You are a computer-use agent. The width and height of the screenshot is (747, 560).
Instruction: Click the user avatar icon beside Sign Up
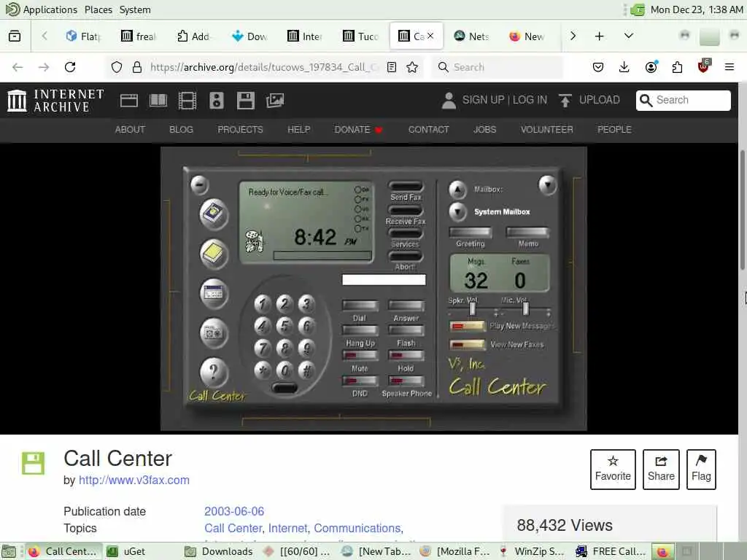point(449,101)
